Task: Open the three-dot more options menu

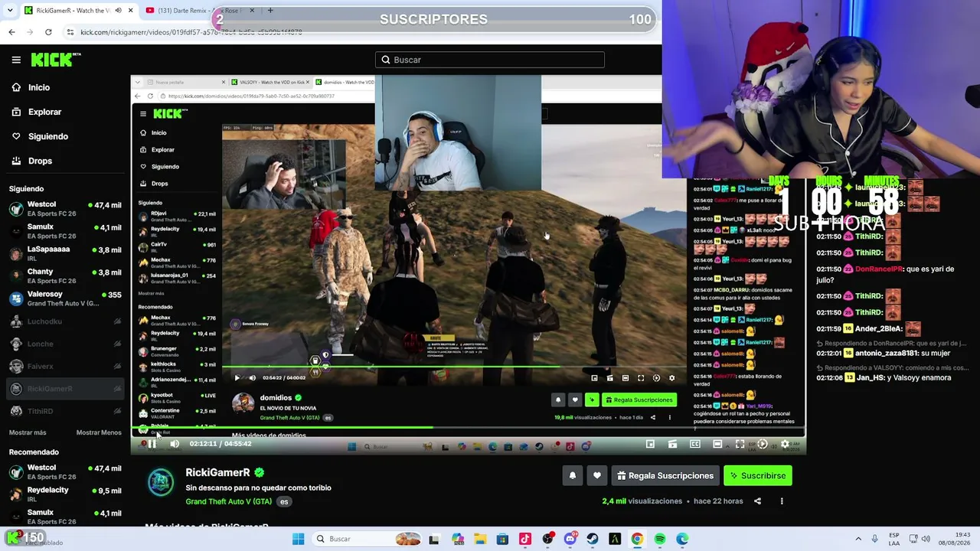Action: 782,501
